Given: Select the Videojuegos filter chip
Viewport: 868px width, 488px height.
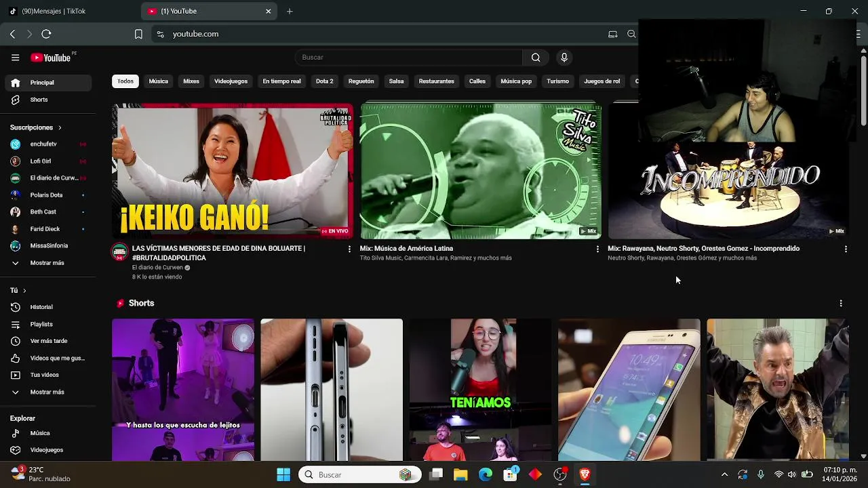Looking at the screenshot, I should click(231, 81).
